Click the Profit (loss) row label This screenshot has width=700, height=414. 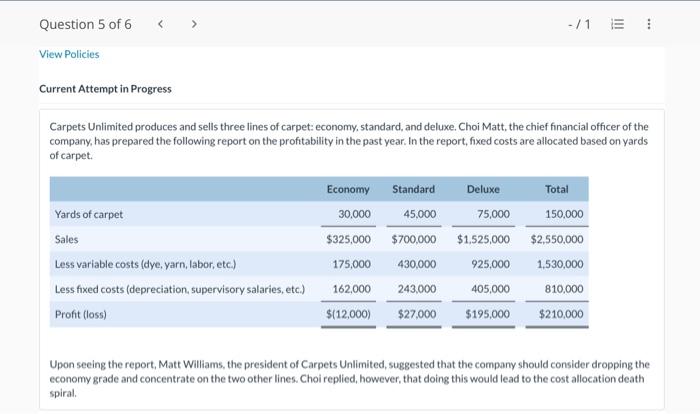(82, 314)
